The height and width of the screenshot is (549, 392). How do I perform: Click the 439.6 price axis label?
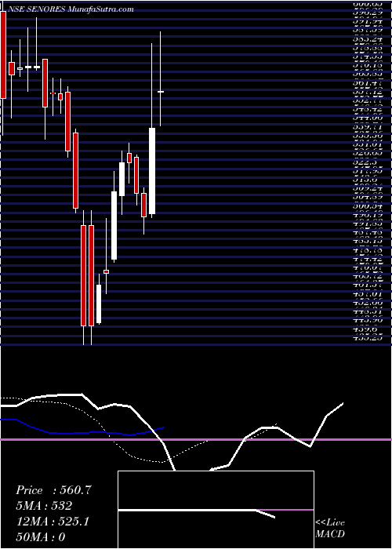point(365,330)
